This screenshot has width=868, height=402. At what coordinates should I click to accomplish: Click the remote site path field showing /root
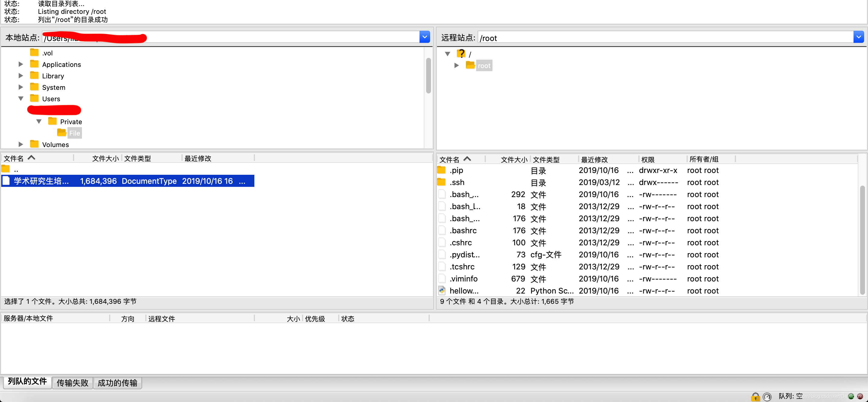pos(573,37)
